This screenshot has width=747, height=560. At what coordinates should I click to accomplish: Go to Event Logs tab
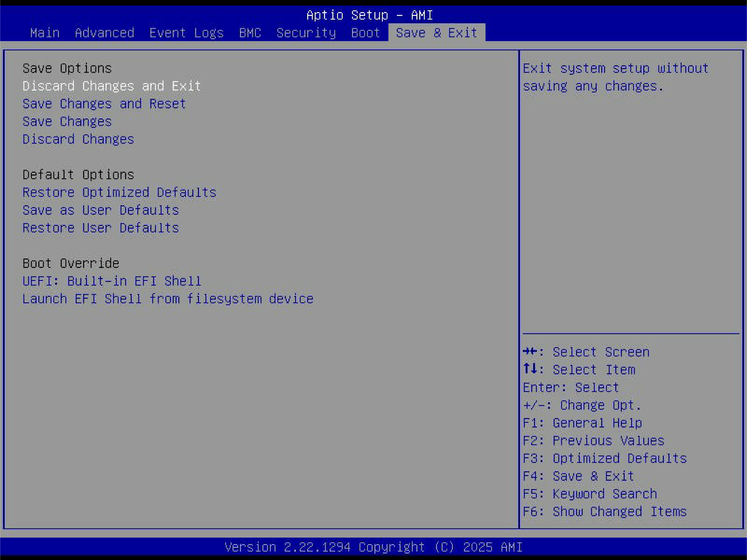[186, 33]
